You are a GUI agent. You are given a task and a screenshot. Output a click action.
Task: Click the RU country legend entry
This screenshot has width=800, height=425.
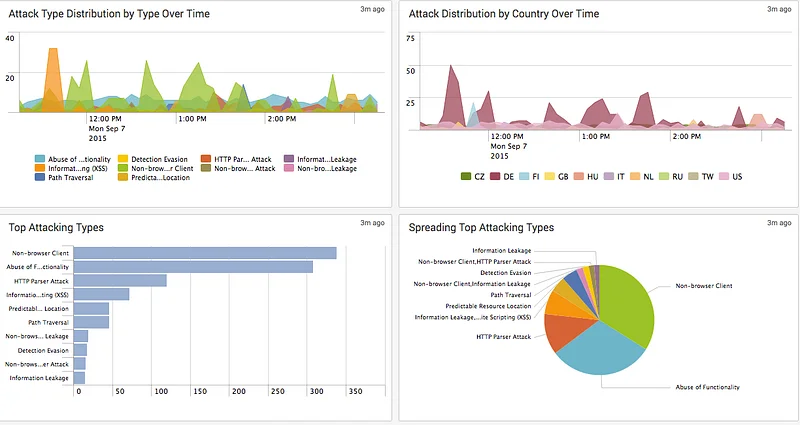pos(671,177)
